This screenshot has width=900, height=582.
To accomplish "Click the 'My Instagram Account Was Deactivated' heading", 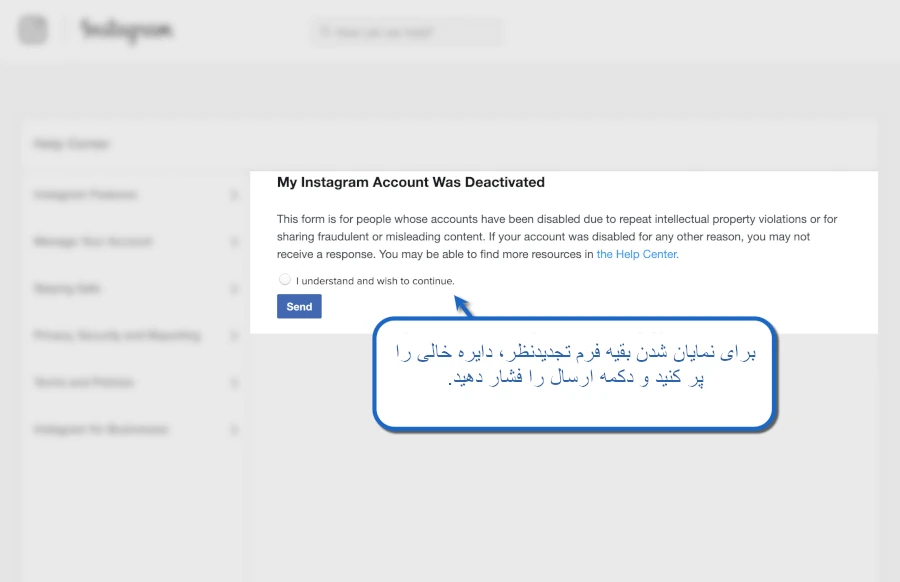I will pos(410,183).
